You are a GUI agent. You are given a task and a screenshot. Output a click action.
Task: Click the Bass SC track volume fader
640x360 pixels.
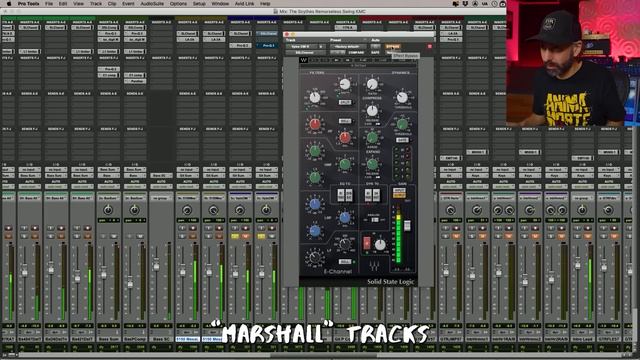pos(156,266)
